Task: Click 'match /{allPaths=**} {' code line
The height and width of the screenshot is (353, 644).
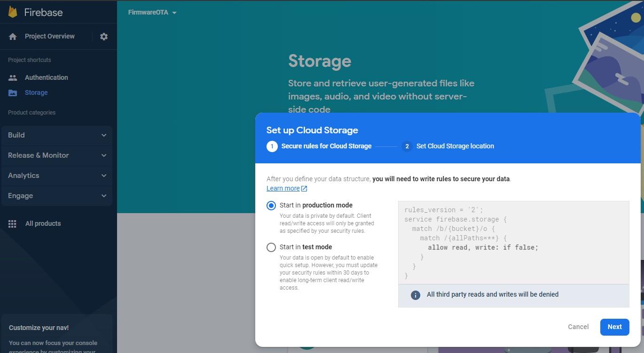Action: click(x=463, y=238)
